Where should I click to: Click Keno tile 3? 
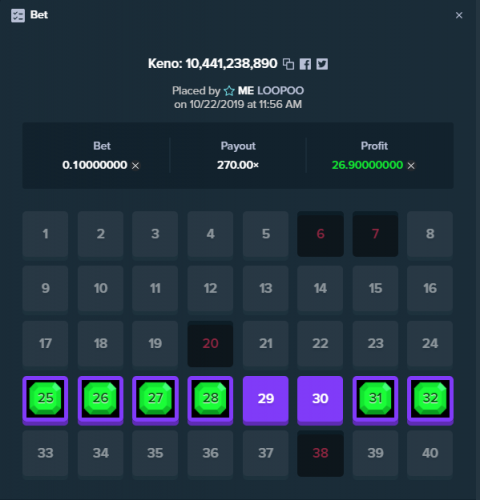coord(155,234)
